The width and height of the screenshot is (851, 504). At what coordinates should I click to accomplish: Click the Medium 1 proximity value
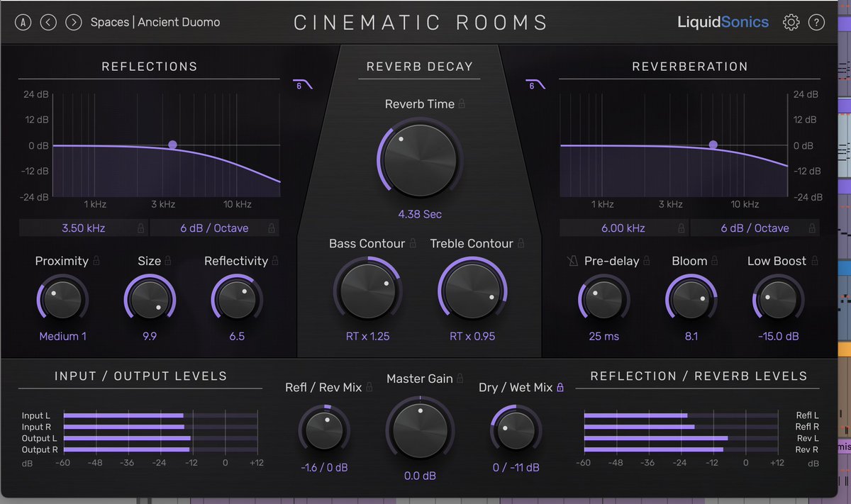62,336
